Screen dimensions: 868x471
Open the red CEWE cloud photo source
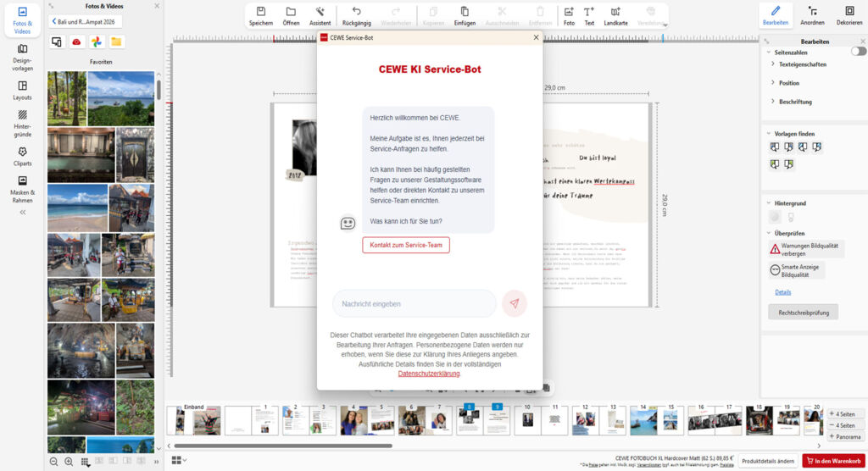pyautogui.click(x=76, y=42)
